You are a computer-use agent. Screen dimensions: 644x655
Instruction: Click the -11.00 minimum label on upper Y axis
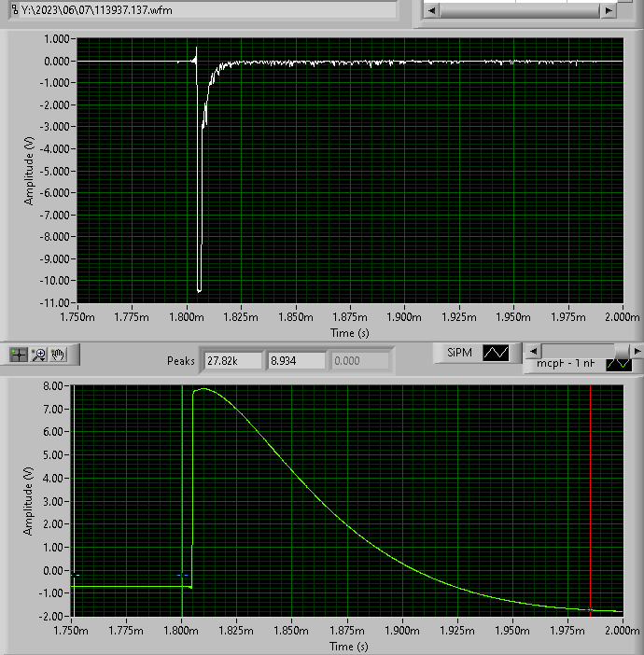pos(54,302)
